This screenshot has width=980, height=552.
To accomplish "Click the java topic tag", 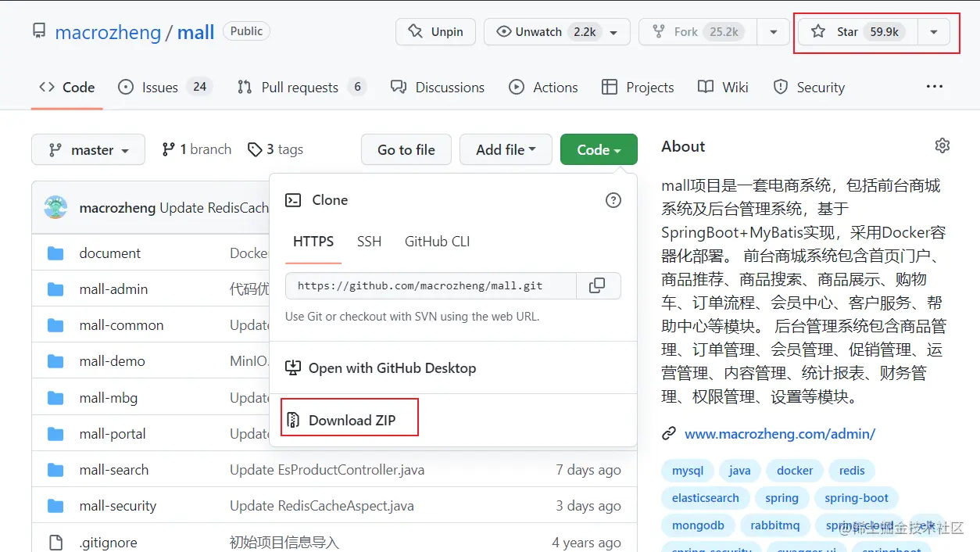I will [739, 471].
